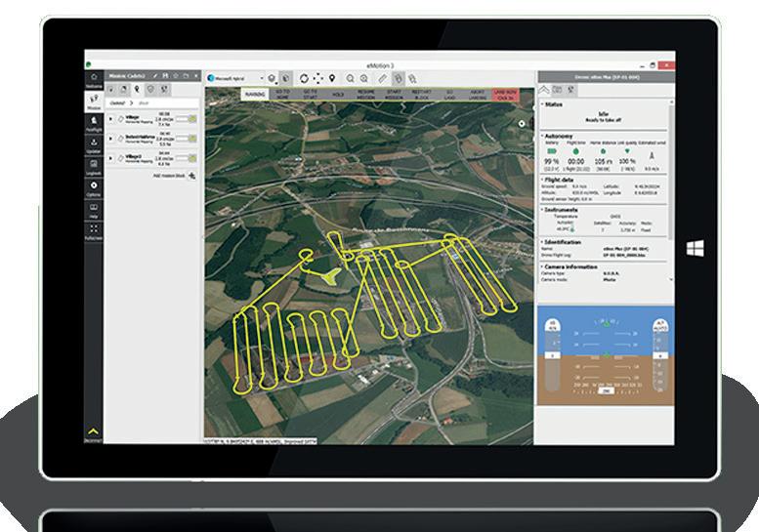Click the black location pin toolbar icon
The height and width of the screenshot is (532, 759).
tap(332, 78)
